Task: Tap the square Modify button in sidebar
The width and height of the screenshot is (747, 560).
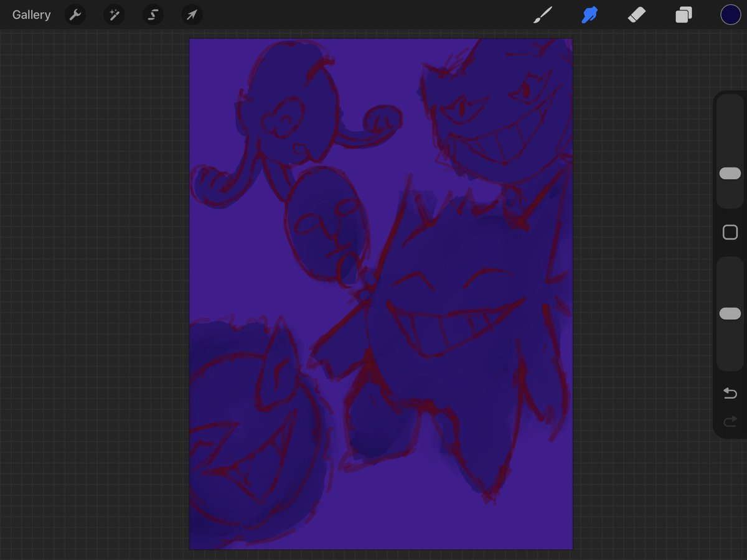Action: pos(730,233)
